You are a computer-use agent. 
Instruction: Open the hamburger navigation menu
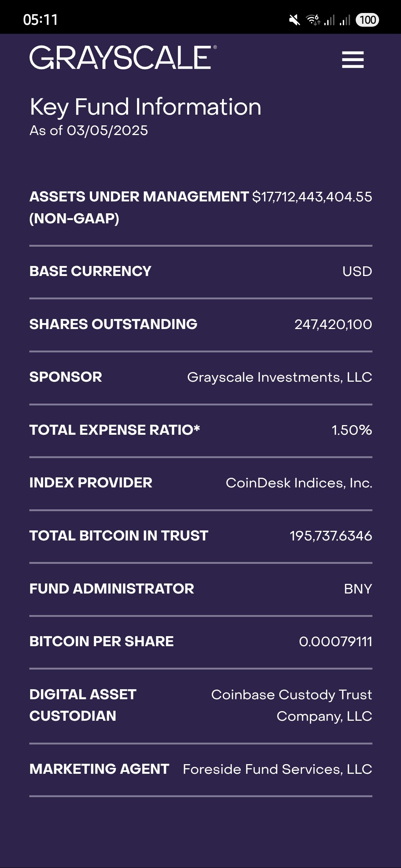point(353,60)
